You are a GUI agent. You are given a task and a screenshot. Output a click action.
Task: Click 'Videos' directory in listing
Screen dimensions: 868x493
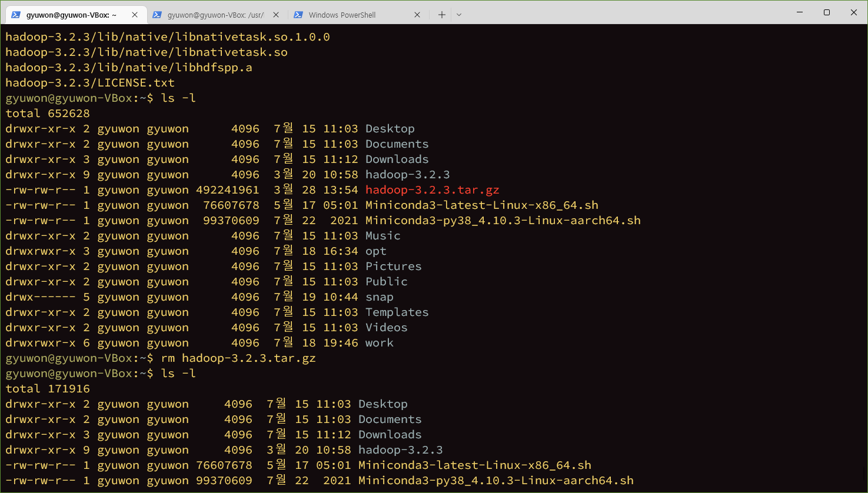click(x=387, y=328)
